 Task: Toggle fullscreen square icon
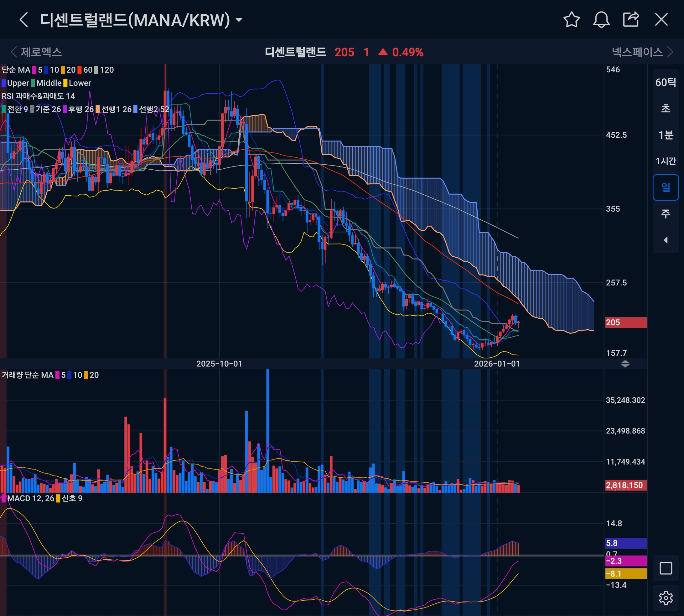666,568
